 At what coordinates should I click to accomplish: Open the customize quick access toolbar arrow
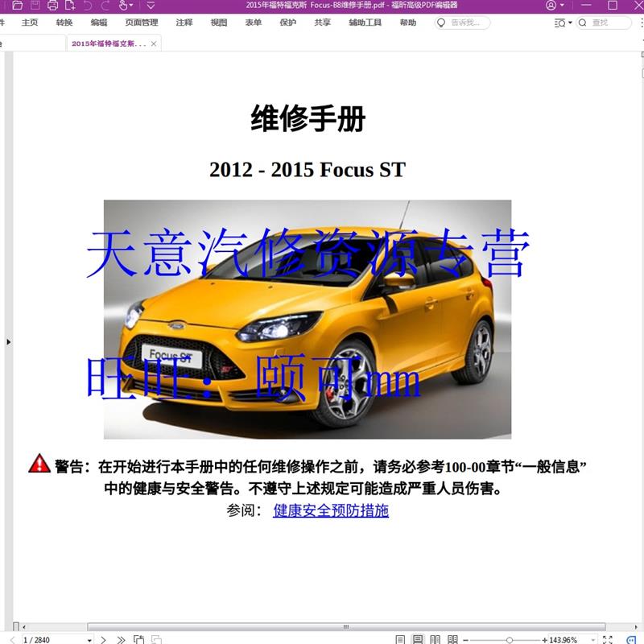coord(151,6)
